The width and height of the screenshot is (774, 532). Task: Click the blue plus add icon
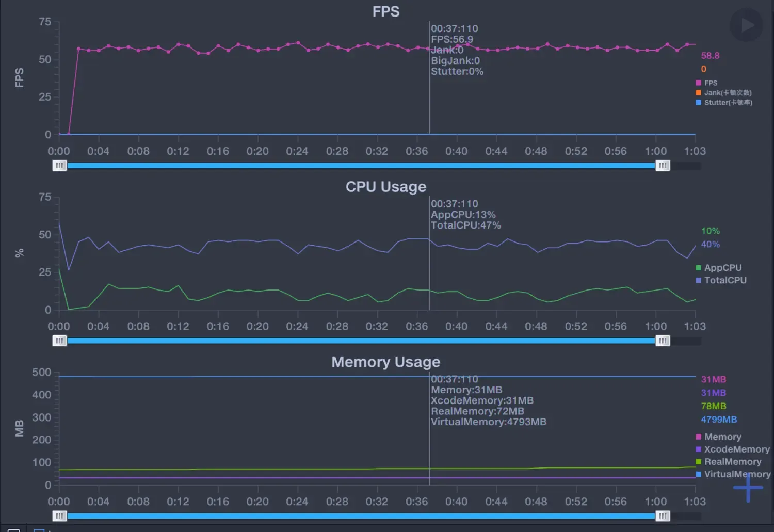pyautogui.click(x=748, y=487)
